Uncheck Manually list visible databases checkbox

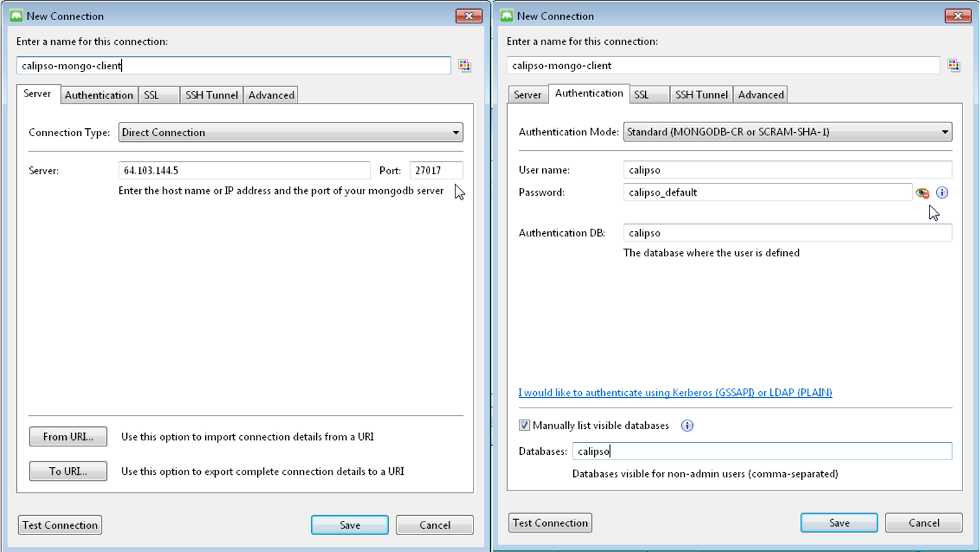click(x=525, y=426)
